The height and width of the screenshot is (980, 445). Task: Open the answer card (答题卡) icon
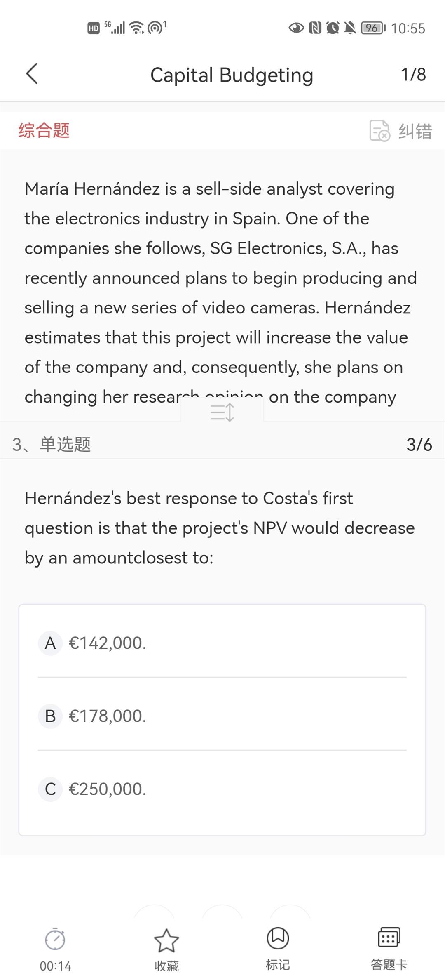pyautogui.click(x=389, y=938)
